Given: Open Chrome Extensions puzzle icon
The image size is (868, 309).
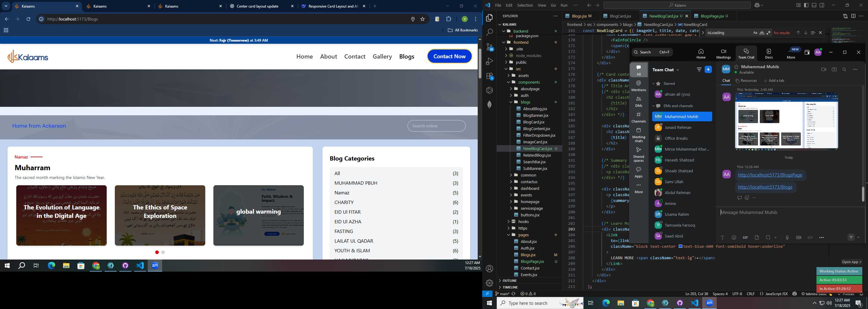Looking at the screenshot, I should click(x=448, y=19).
